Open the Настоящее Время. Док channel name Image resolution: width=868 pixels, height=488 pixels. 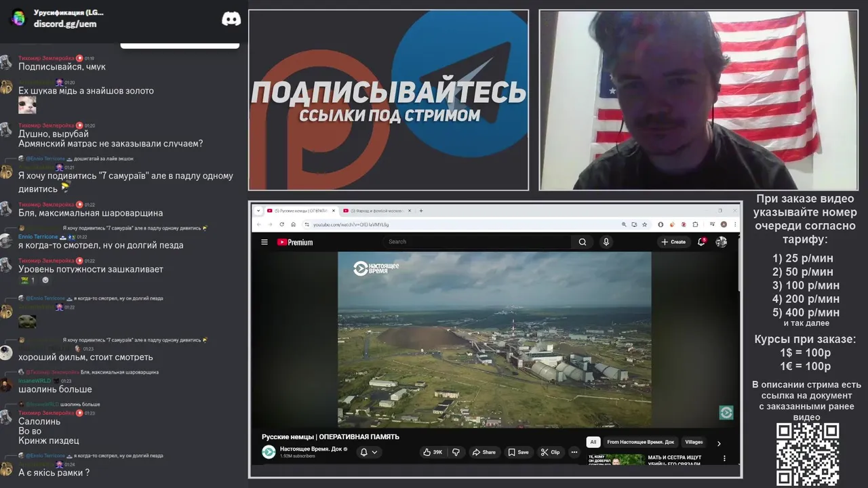coord(311,449)
